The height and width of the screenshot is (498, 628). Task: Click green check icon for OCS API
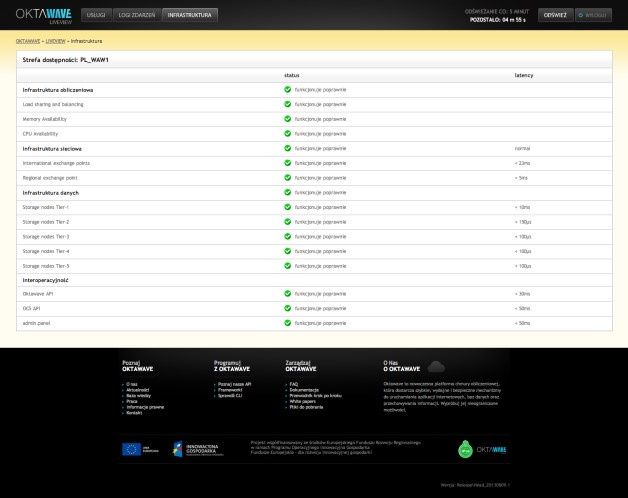(288, 308)
